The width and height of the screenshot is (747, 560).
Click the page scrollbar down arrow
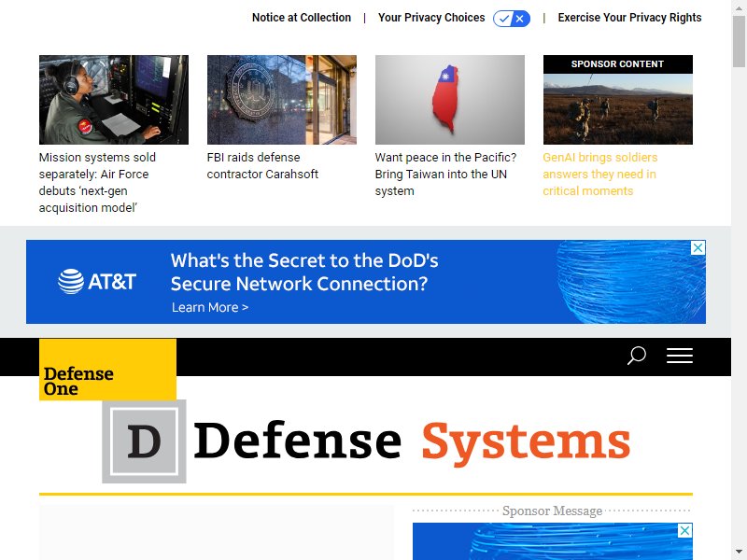click(740, 553)
